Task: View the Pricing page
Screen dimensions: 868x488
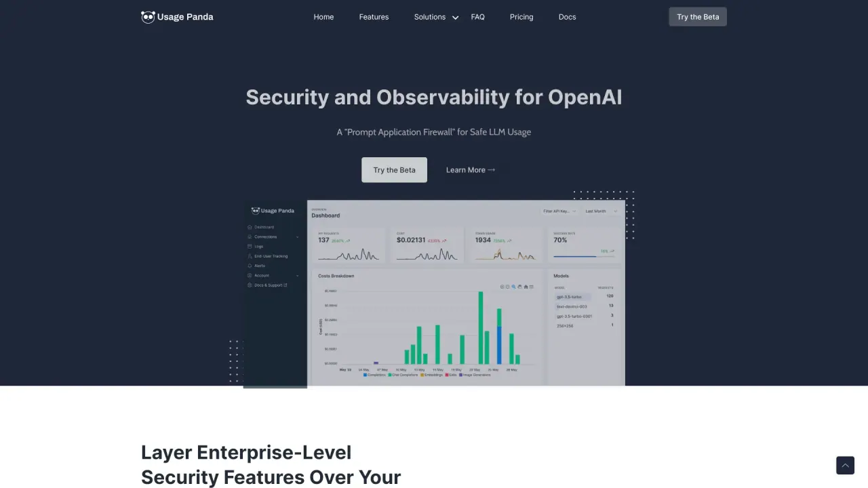Action: tap(521, 17)
